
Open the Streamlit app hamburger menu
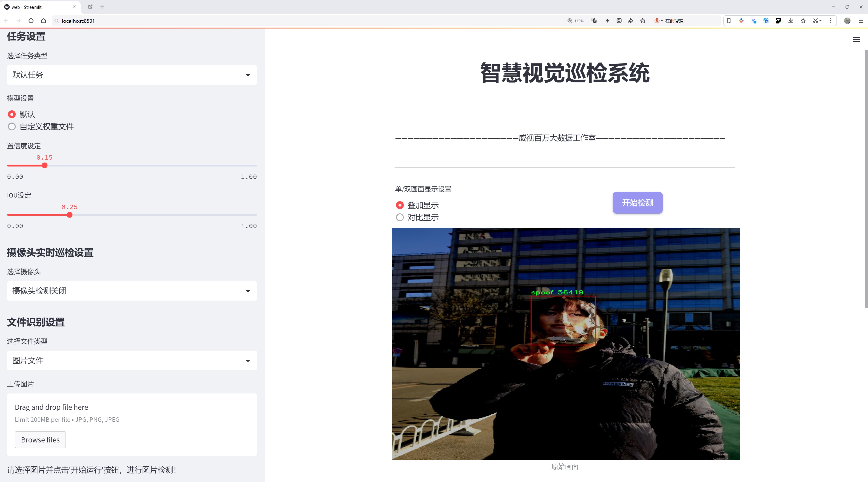856,40
